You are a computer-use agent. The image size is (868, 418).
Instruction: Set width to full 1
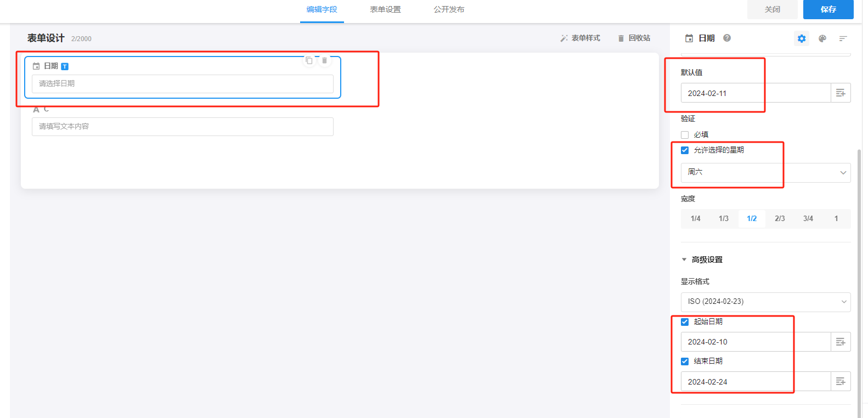tap(836, 218)
